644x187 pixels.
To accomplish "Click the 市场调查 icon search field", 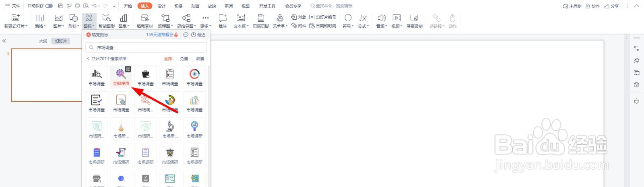I will [x=146, y=47].
